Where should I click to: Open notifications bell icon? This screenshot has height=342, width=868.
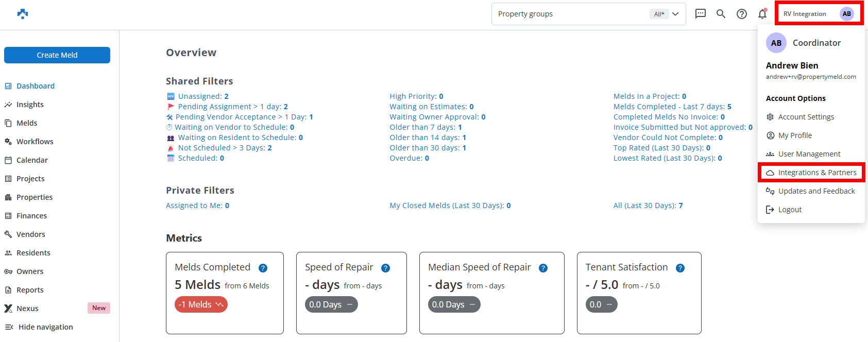click(762, 14)
